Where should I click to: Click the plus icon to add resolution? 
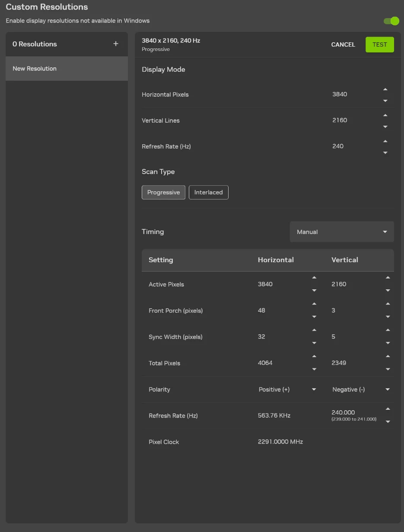pyautogui.click(x=115, y=44)
